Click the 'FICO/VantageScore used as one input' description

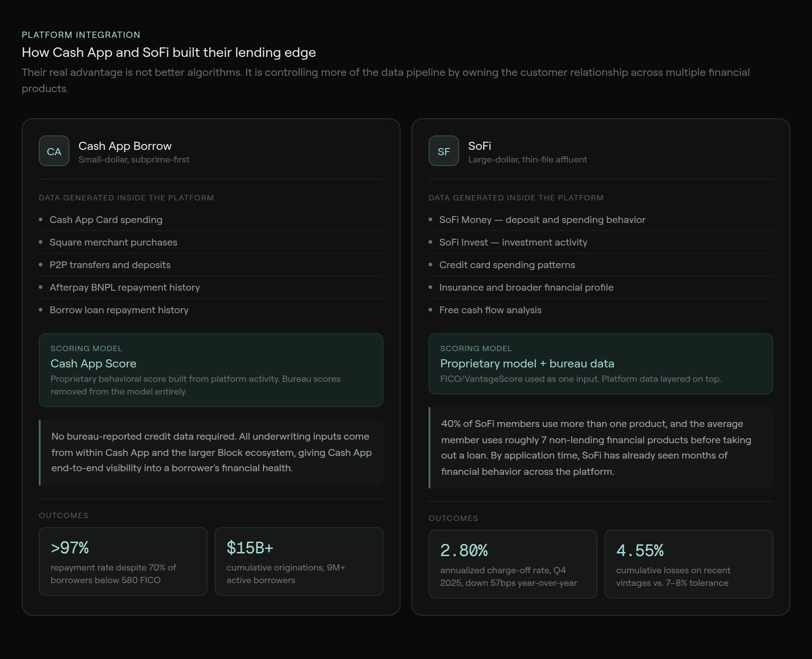[x=581, y=379]
